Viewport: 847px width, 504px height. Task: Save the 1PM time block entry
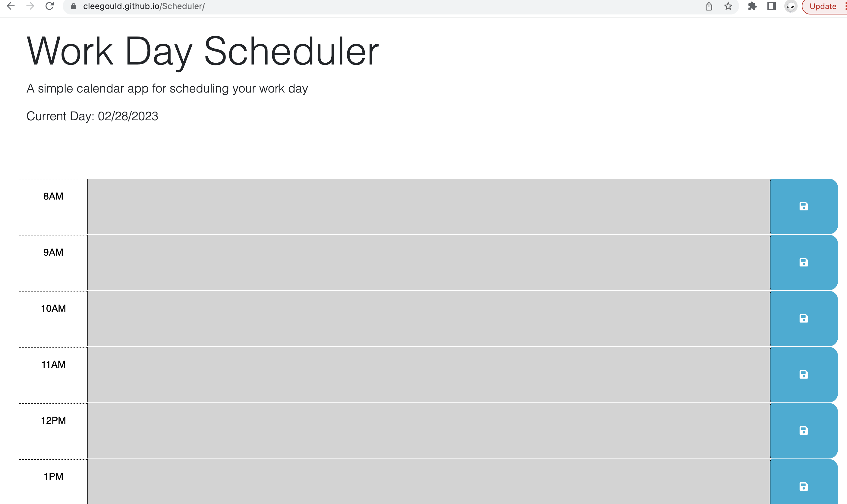(x=803, y=486)
